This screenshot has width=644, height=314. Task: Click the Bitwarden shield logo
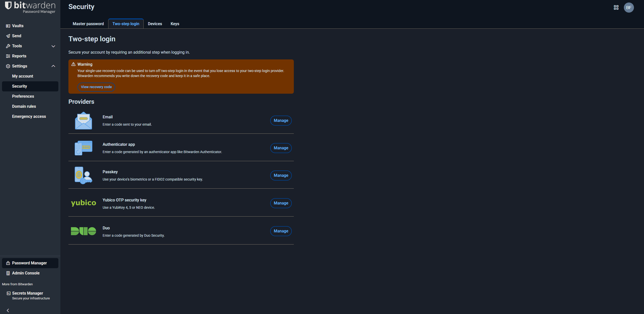[8, 5]
